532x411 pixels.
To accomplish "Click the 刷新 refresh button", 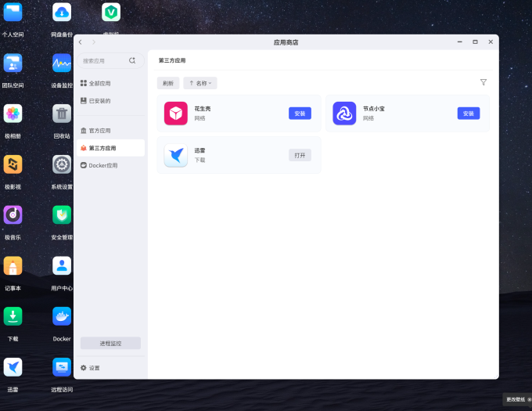I will 168,83.
